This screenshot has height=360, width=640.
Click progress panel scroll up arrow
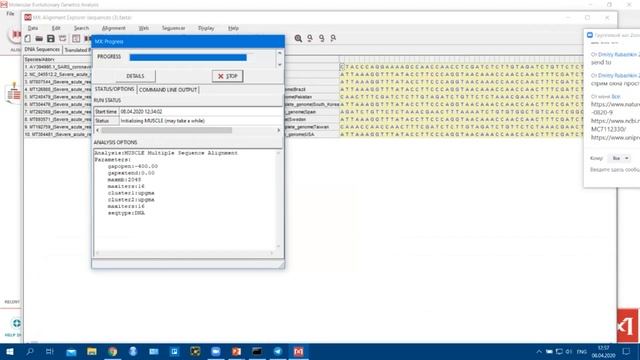pos(280,53)
